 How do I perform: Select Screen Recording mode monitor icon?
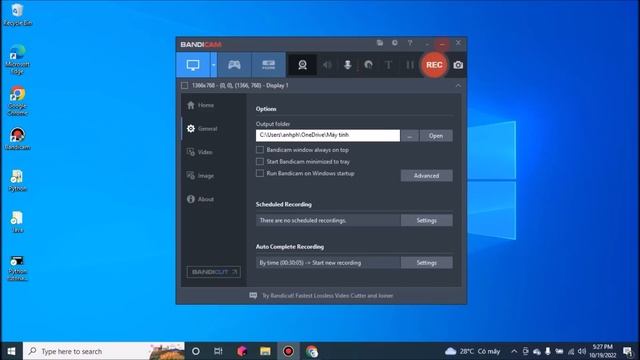point(193,65)
